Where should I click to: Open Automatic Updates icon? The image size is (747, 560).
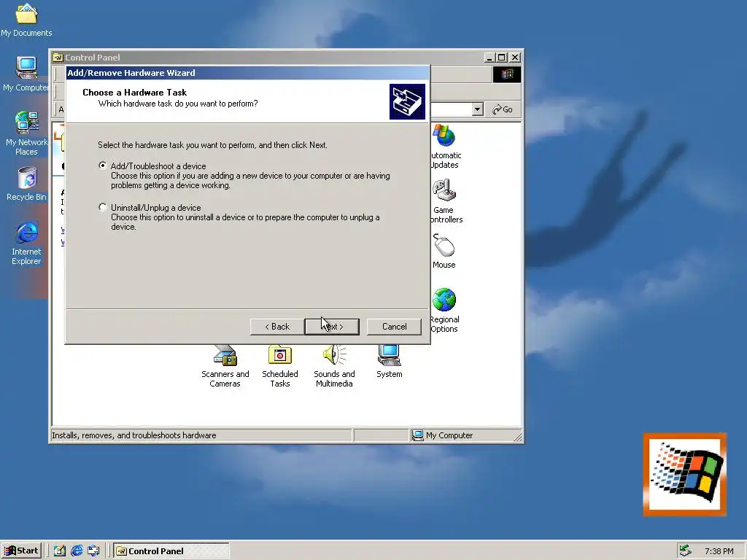click(444, 147)
